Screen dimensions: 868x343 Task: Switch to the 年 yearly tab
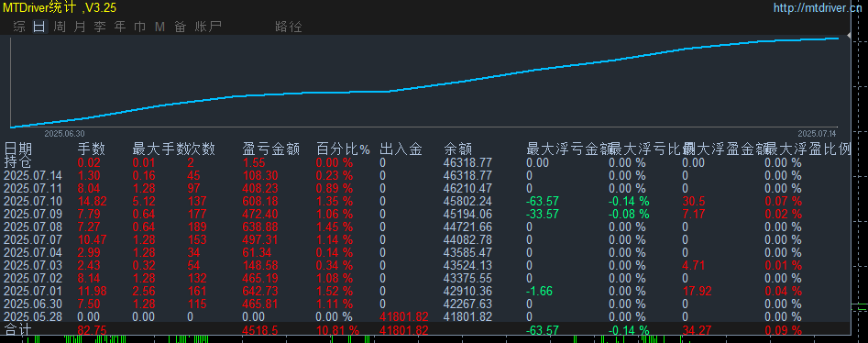point(120,27)
